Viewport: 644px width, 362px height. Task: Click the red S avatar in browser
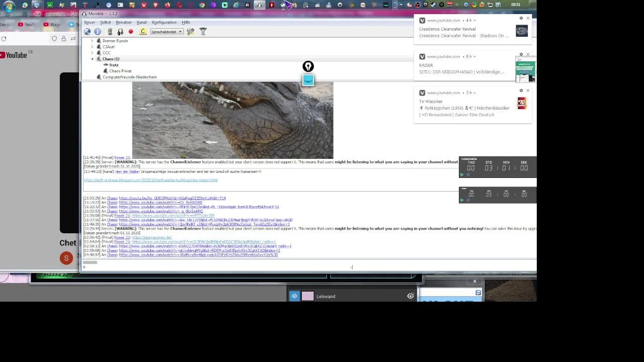66,258
